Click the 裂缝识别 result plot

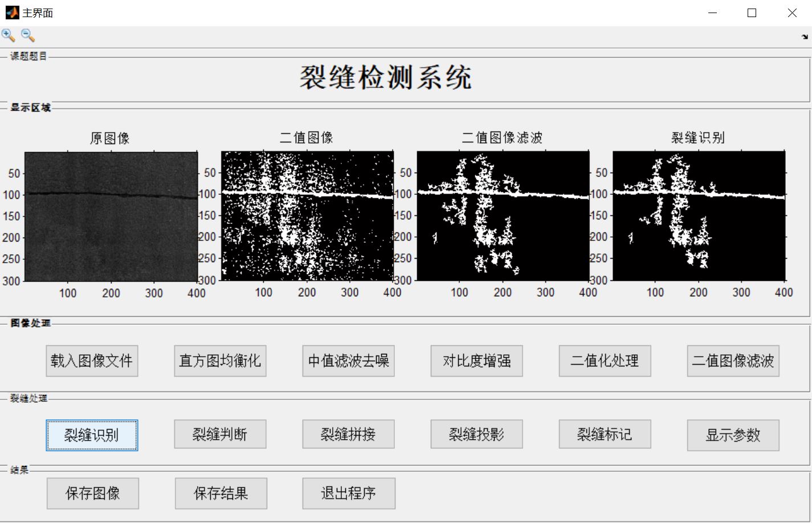[699, 216]
